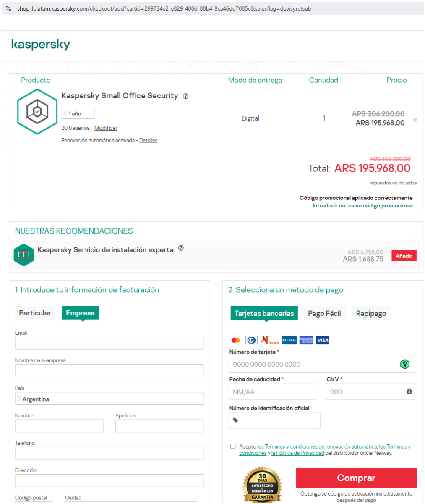Click the CVV info icon
Image resolution: width=425 pixels, height=504 pixels.
pyautogui.click(x=409, y=391)
